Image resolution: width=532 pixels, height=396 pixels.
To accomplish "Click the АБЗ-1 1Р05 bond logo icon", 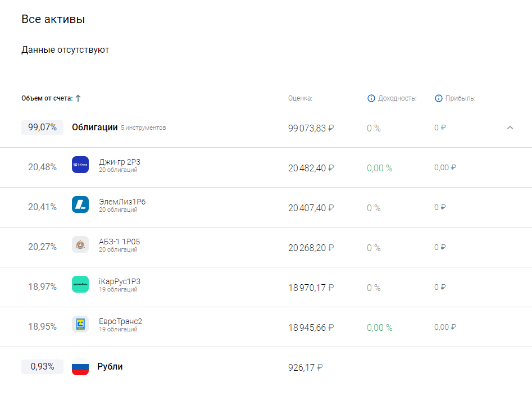I will coord(80,244).
